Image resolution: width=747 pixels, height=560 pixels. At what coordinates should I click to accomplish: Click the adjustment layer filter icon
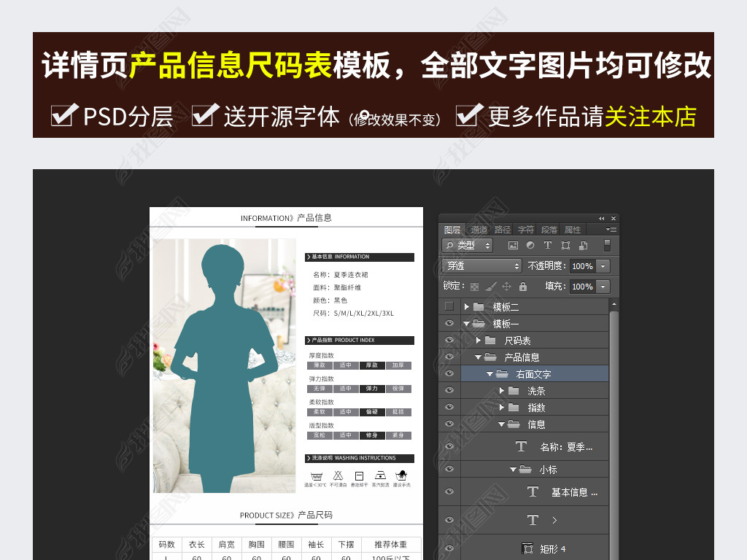[x=530, y=246]
